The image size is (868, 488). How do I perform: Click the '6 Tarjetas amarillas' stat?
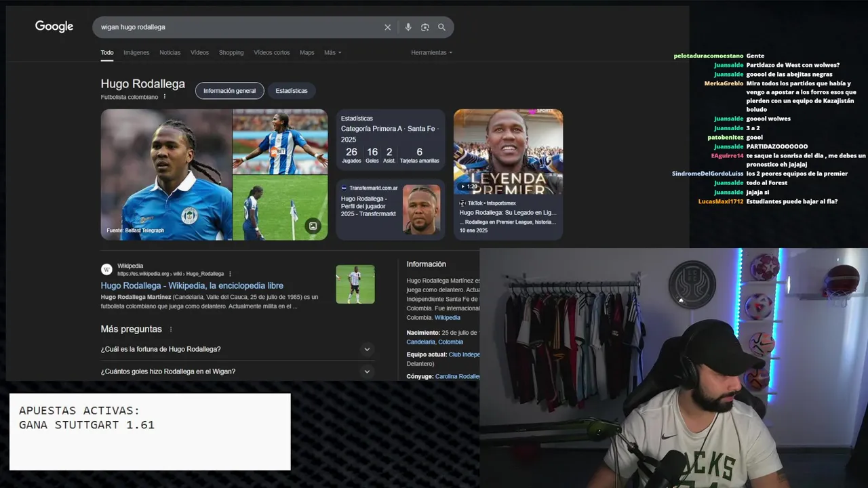[x=419, y=155]
